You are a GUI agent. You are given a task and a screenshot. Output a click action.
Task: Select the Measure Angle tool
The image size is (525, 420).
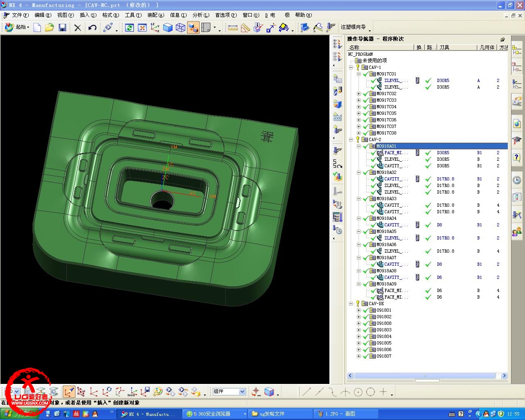click(x=246, y=27)
